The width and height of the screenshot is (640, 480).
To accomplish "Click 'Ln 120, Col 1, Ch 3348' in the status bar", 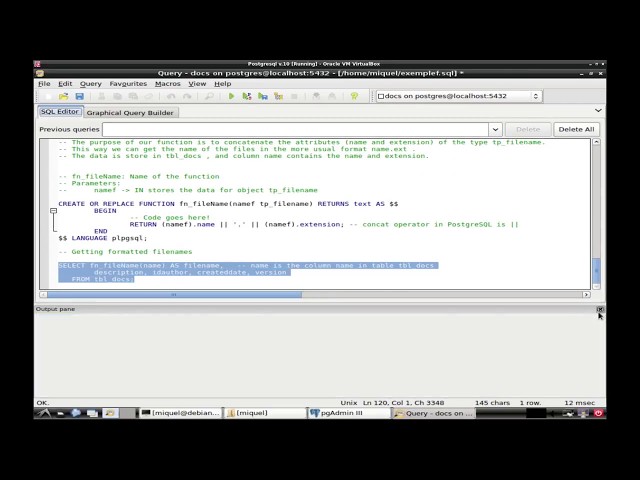I will pos(403,403).
